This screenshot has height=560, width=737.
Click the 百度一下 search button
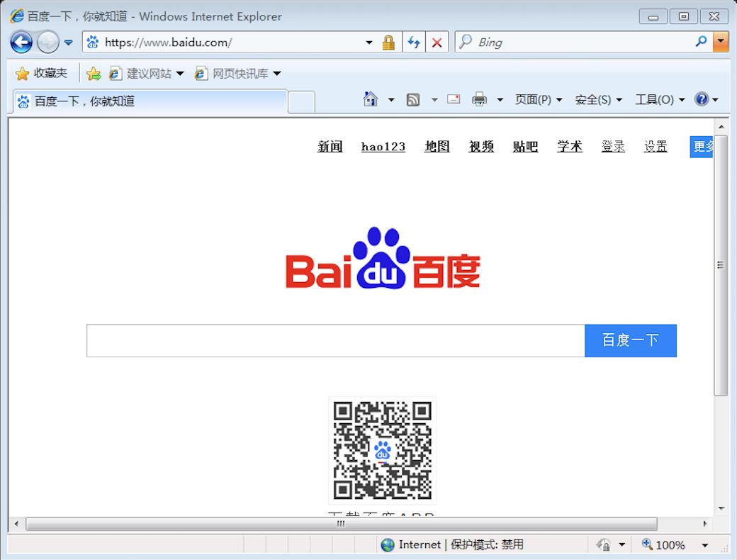click(x=630, y=340)
